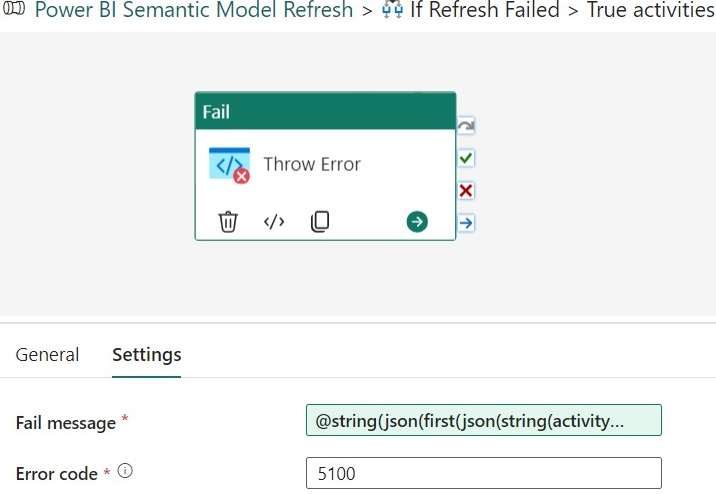Click True activities breadcrumb text
This screenshot has width=716, height=494.
(x=650, y=10)
